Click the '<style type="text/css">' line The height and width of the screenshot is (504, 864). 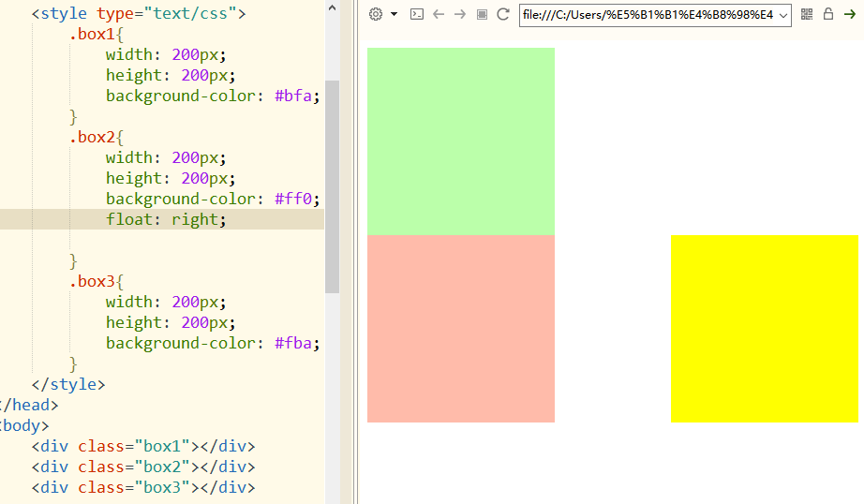tap(139, 14)
